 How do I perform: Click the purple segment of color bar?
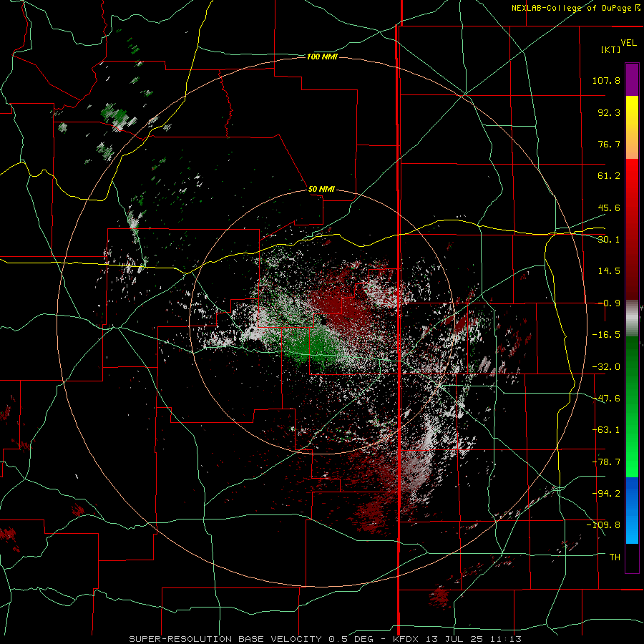tap(632, 79)
